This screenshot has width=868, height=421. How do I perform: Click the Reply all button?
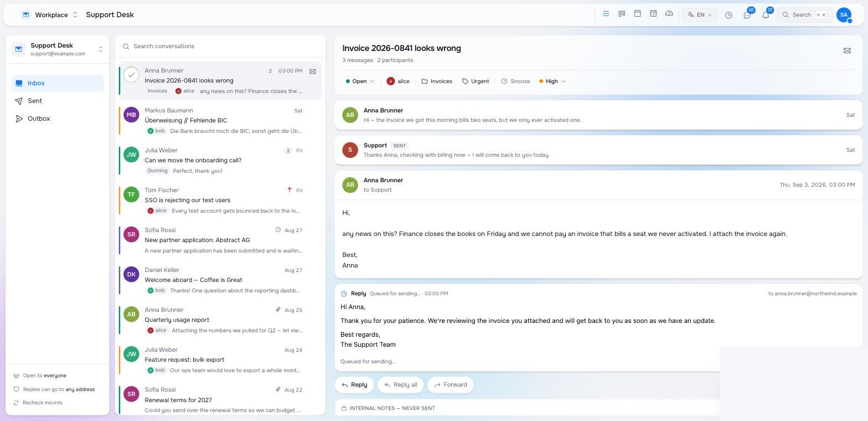coord(401,385)
